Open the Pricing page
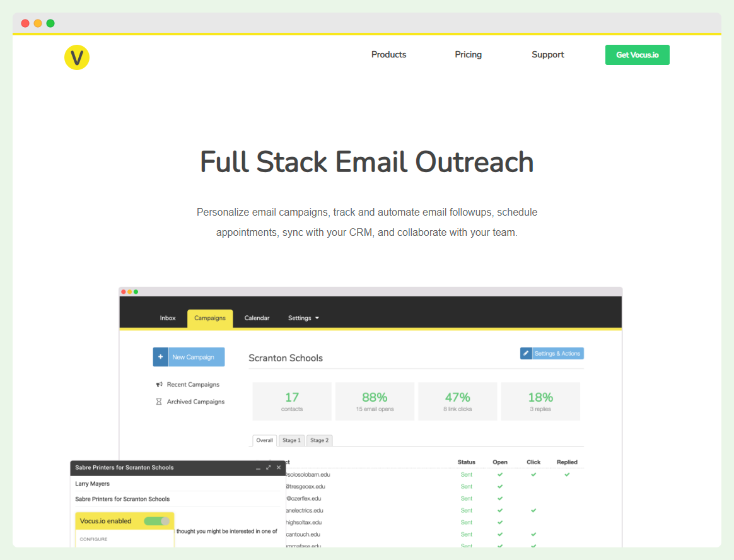The height and width of the screenshot is (560, 734). [x=468, y=55]
